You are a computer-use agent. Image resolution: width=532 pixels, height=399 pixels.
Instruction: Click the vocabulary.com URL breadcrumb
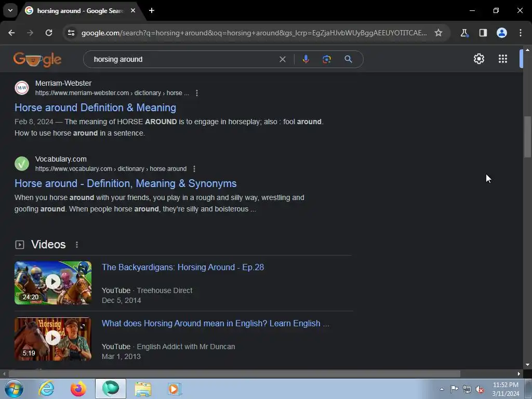(111, 169)
